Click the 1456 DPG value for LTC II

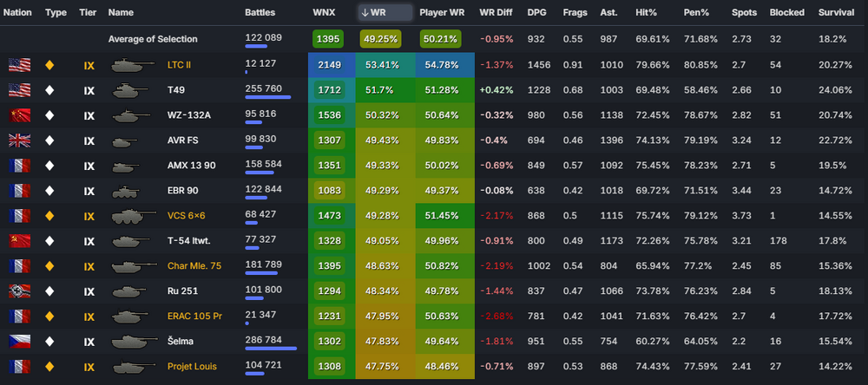[x=539, y=65]
